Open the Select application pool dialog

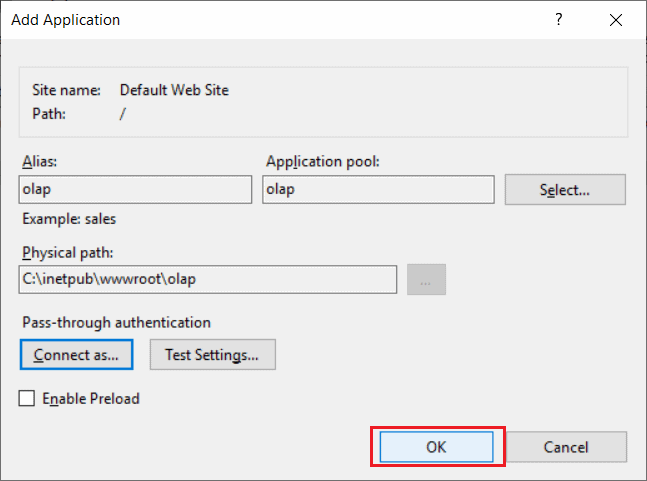point(565,190)
